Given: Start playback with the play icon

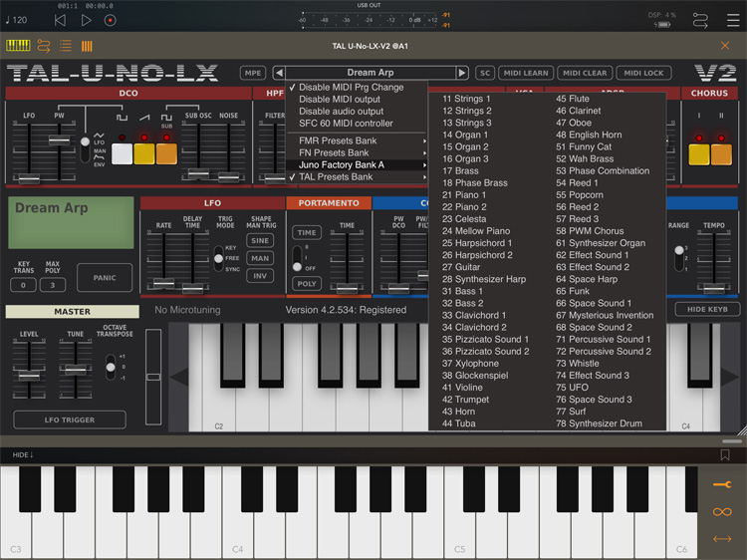Looking at the screenshot, I should [x=86, y=20].
